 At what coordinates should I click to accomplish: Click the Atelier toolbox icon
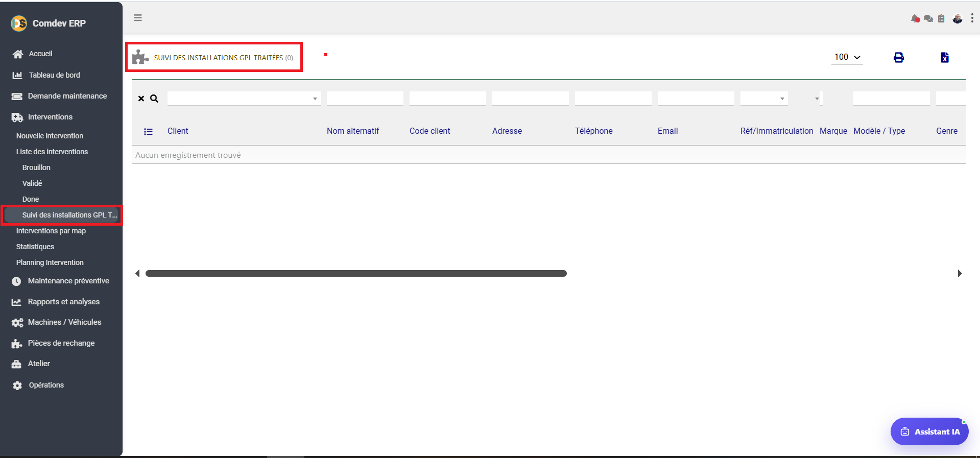[16, 364]
